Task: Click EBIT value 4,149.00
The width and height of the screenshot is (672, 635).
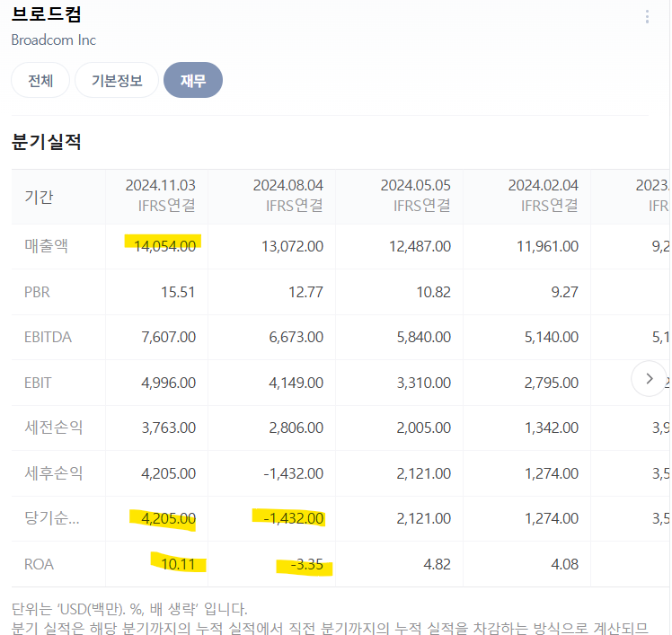Action: coord(296,383)
